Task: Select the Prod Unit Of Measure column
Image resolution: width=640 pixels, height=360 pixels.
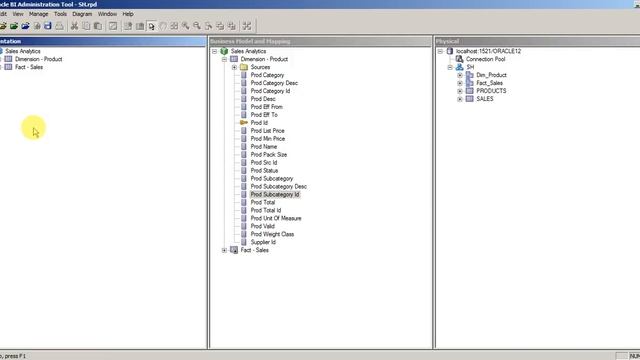Action: click(276, 218)
